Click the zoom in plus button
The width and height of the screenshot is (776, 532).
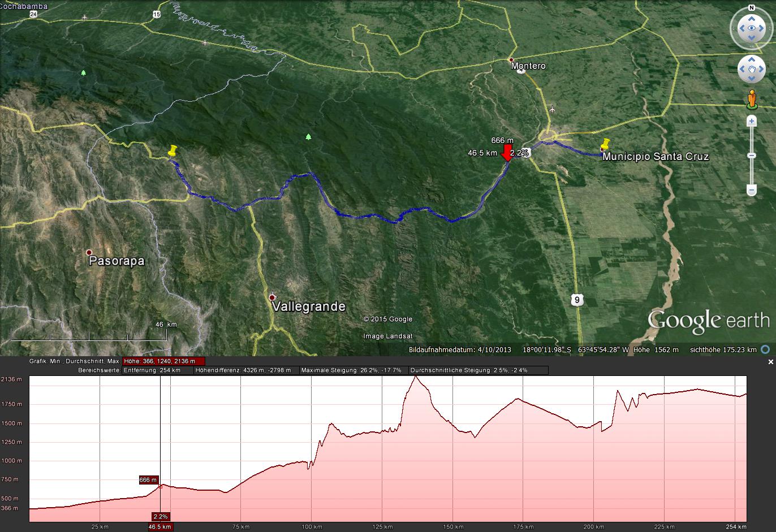(751, 121)
